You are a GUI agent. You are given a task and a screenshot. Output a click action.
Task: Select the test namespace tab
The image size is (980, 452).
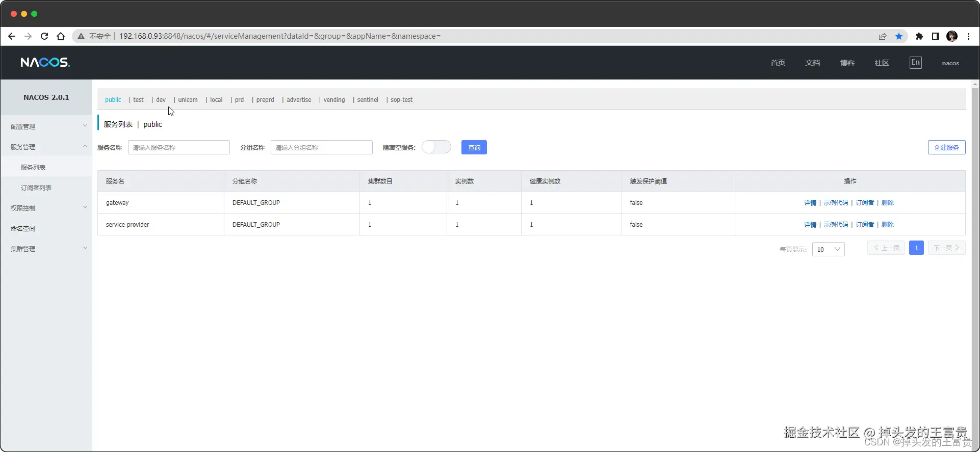(x=139, y=100)
